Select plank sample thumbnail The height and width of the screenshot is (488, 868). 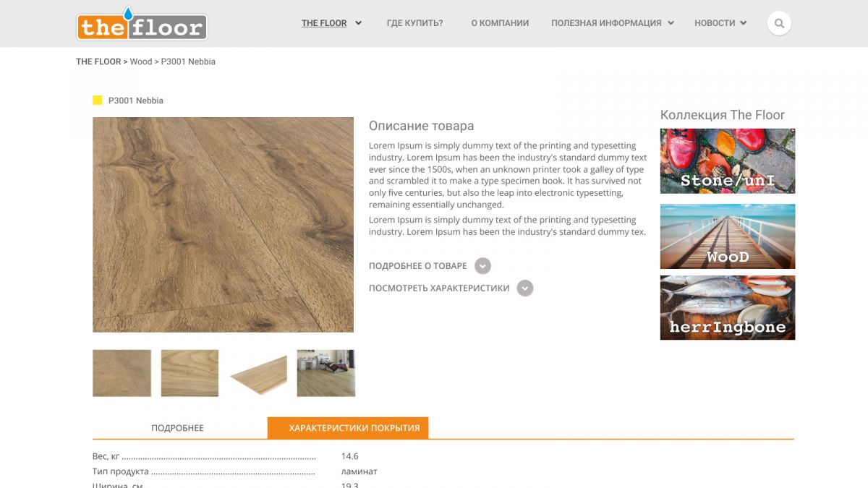coord(258,373)
